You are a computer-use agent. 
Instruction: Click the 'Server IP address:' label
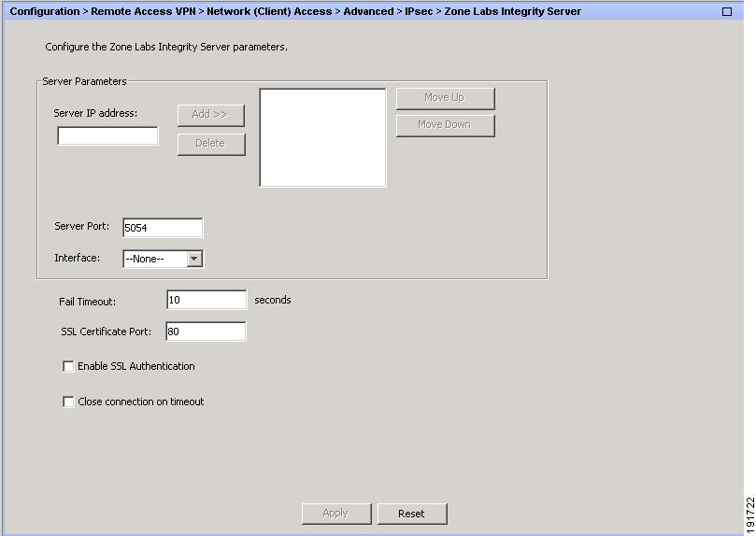pyautogui.click(x=95, y=113)
